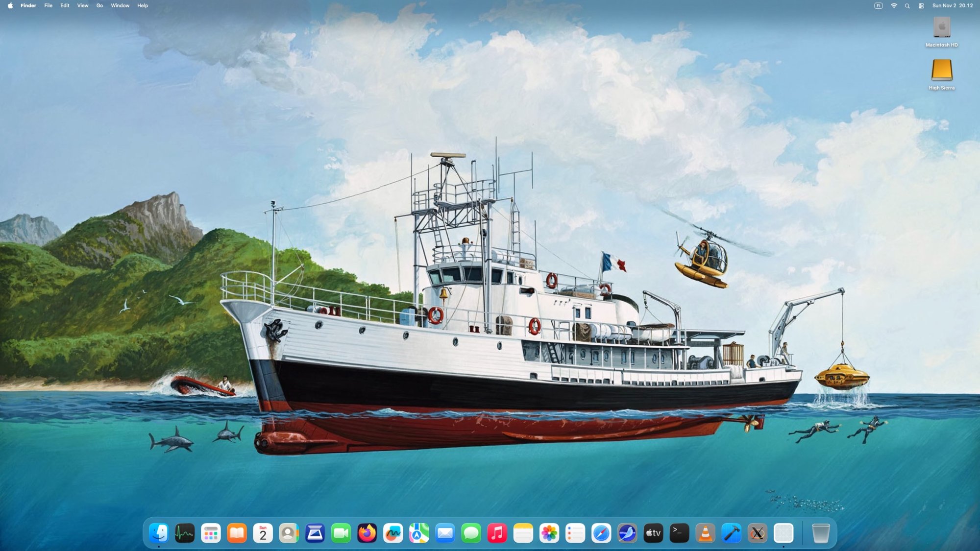Open the Books app
The width and height of the screenshot is (980, 551).
click(237, 533)
